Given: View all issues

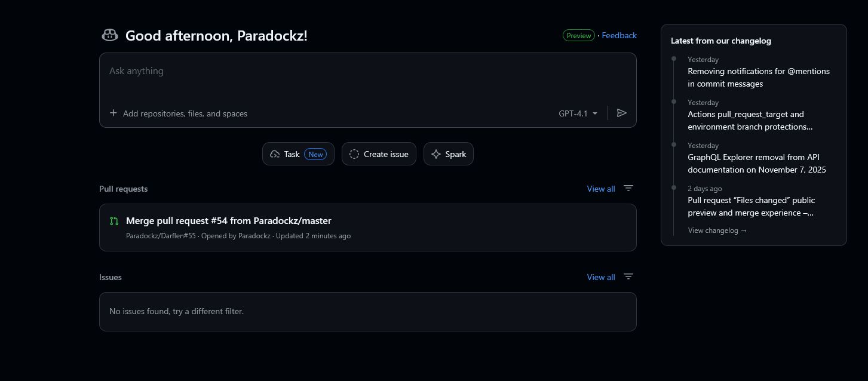Looking at the screenshot, I should point(601,277).
